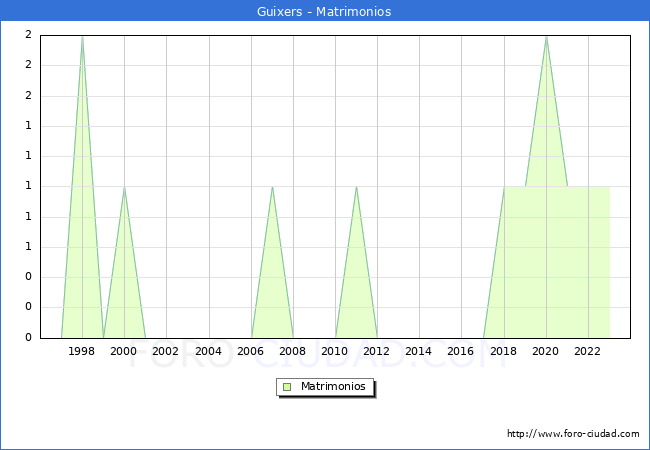Click the data peak at year 2000
Image resolution: width=650 pixels, height=450 pixels.
(124, 187)
